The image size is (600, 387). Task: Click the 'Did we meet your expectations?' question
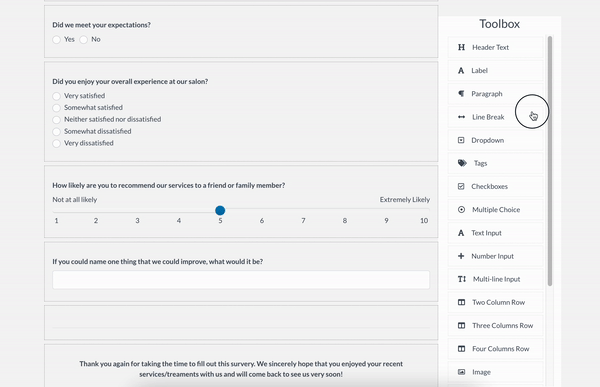(x=101, y=25)
